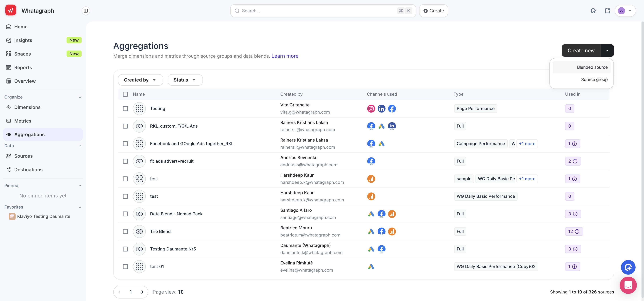644x301 pixels.
Task: Open the Learn more link
Action: [x=285, y=56]
